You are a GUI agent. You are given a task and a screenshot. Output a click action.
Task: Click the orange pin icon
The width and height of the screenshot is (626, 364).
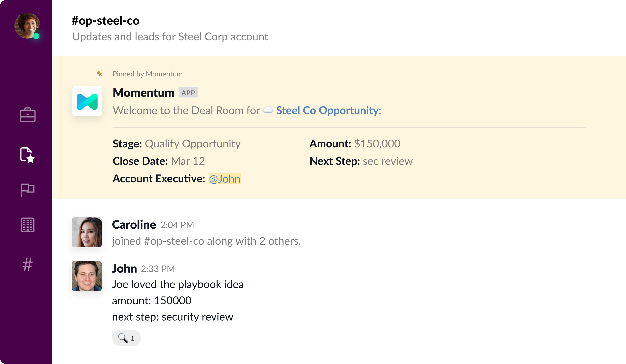point(99,73)
